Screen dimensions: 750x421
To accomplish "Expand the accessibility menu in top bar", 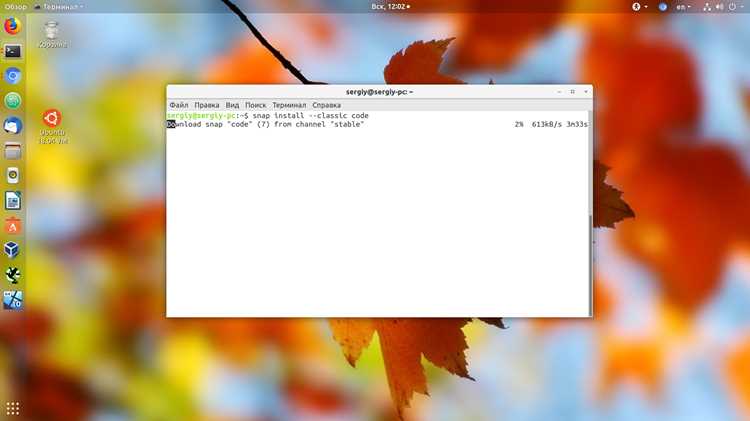I will [x=639, y=7].
